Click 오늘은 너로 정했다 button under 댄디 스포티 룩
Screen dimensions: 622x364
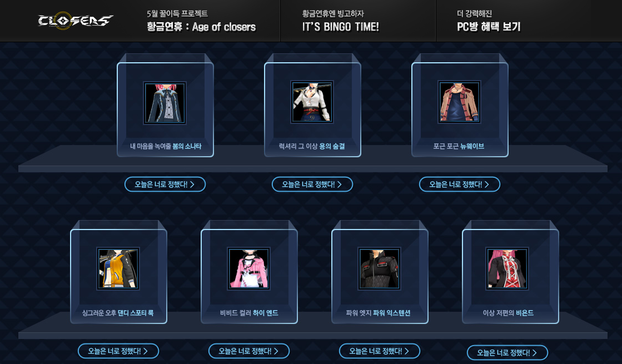tap(118, 351)
